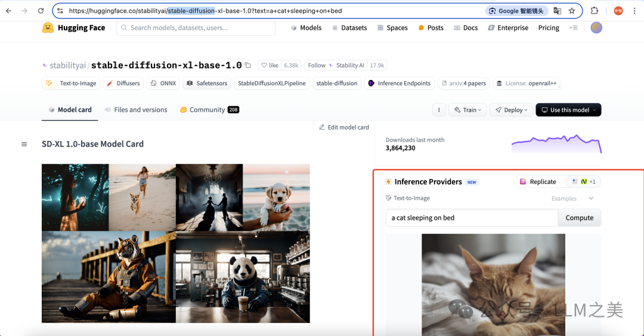Click Edit model card

coord(344,127)
